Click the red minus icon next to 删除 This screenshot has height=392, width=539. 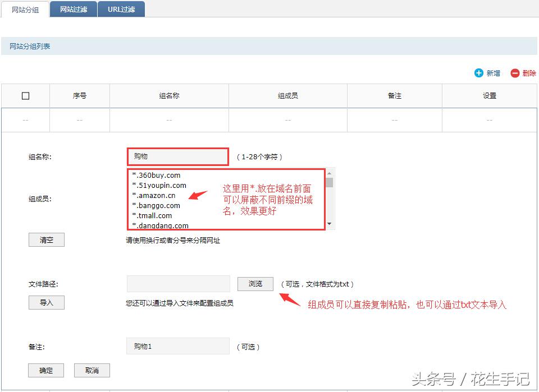point(515,73)
